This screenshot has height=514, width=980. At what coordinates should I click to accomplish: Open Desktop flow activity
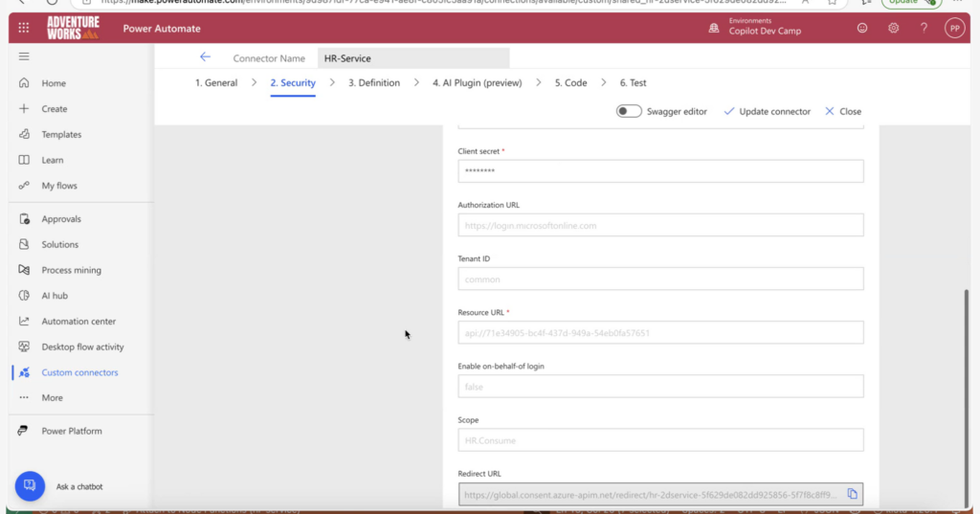pyautogui.click(x=82, y=346)
